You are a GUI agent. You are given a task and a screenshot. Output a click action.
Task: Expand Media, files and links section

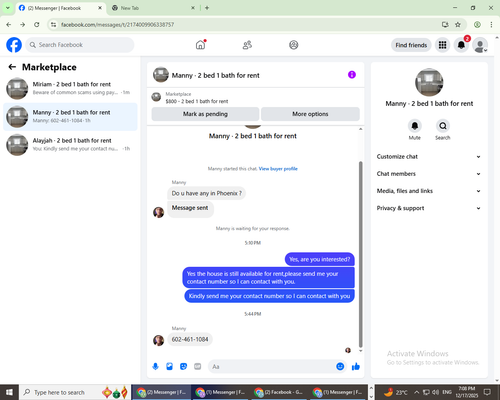click(x=429, y=191)
